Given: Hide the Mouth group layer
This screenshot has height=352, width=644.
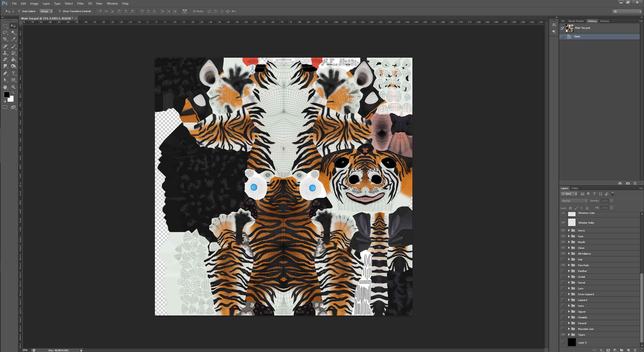Looking at the screenshot, I should click(x=563, y=242).
